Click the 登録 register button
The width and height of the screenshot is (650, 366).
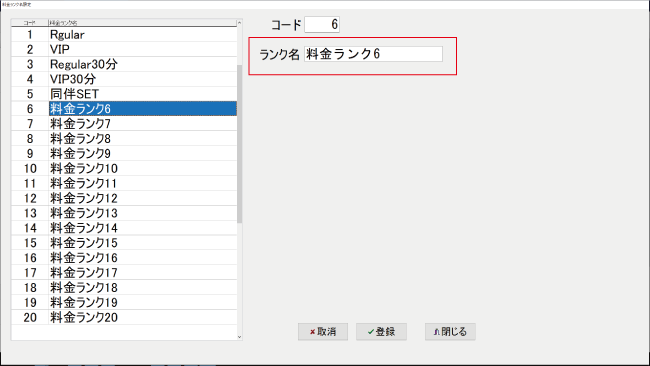coord(381,332)
